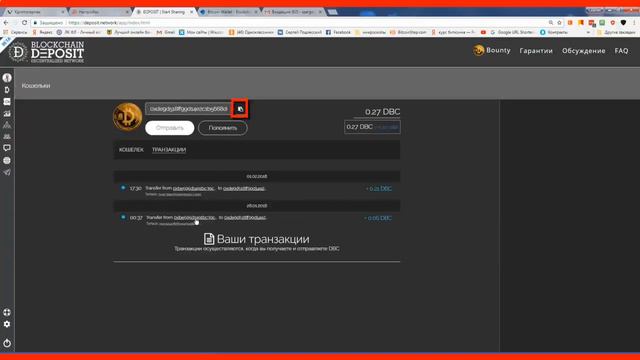The width and height of the screenshot is (640, 360).
Task: Reload the page with the browser refresh icon
Action: pos(24,23)
